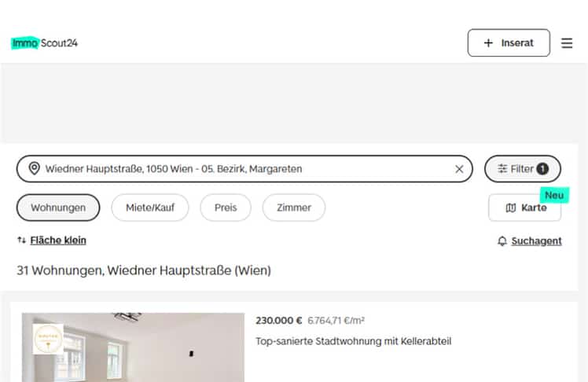Click the bell icon beside Suchagent
Image resolution: width=588 pixels, height=382 pixels.
click(x=502, y=241)
